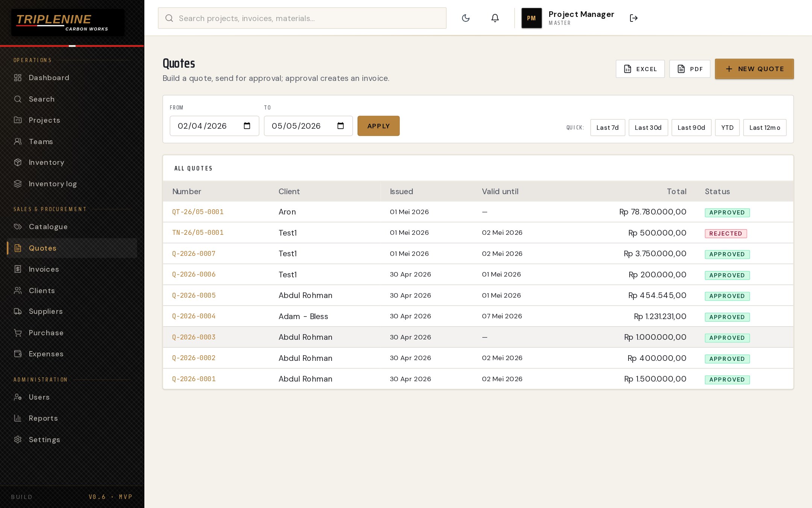The width and height of the screenshot is (812, 508).
Task: Open quote Q-2026-0004
Action: click(194, 316)
